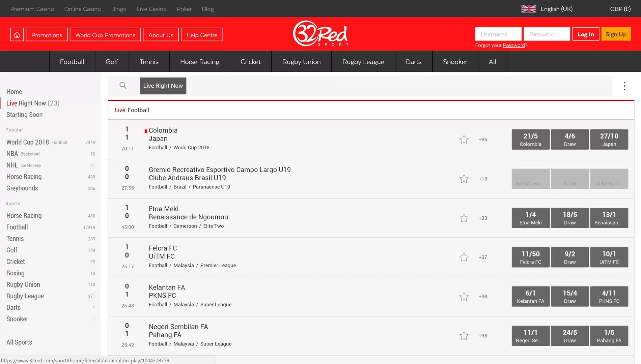Open the Snooker tab in sports bar

pyautogui.click(x=455, y=62)
